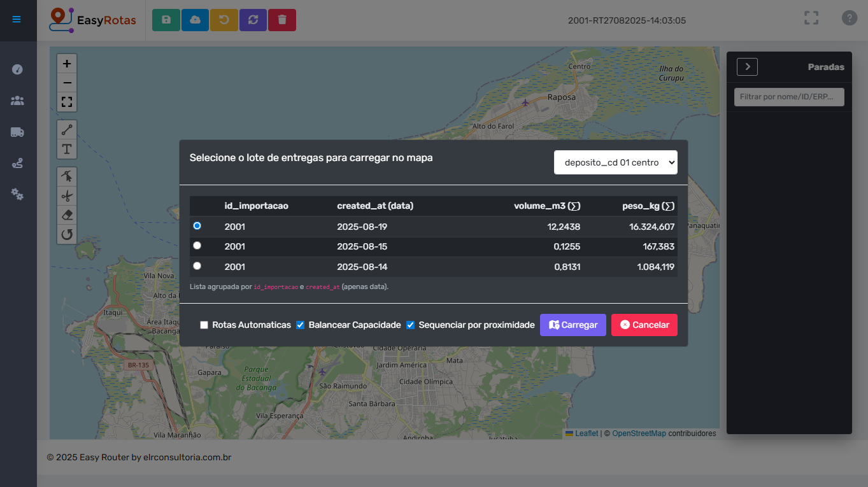Image resolution: width=868 pixels, height=487 pixels.
Task: Select the radio for batch 2025-08-15
Action: 197,246
